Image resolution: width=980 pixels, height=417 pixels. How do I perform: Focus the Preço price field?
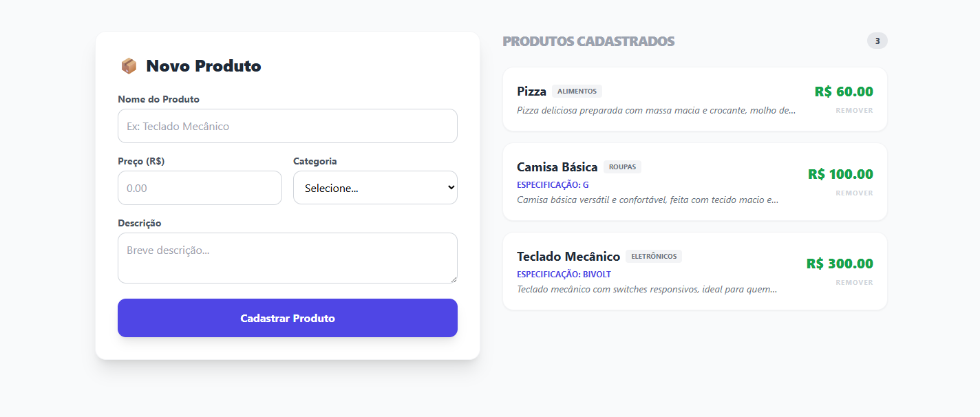200,188
